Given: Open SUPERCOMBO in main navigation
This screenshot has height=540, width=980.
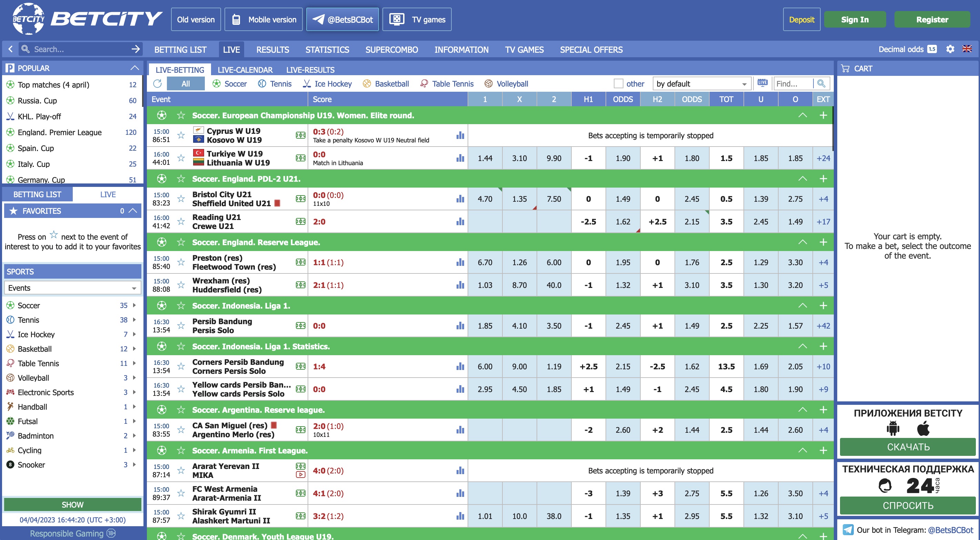Looking at the screenshot, I should point(391,49).
